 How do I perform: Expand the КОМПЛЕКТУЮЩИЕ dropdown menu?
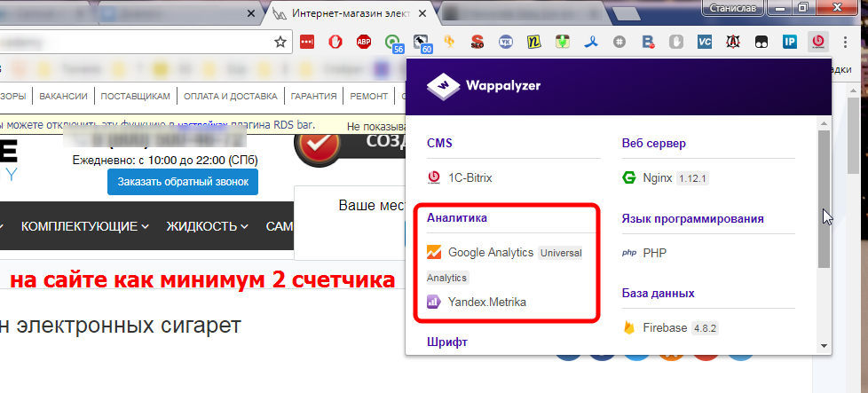click(84, 226)
